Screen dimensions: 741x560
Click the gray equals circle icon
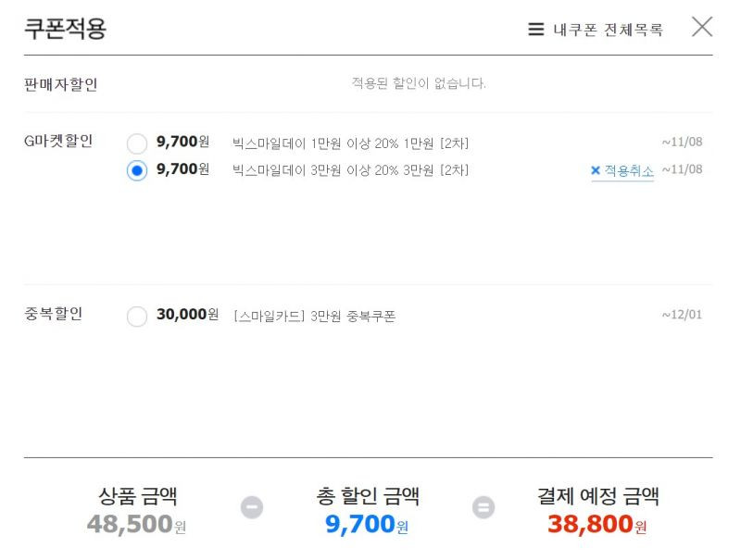tap(484, 507)
